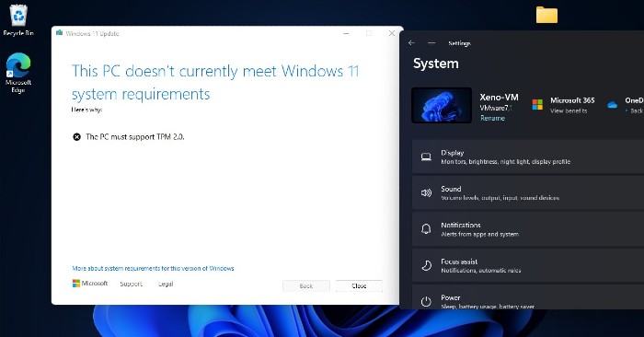Click the 'Here's why:' text
This screenshot has width=644, height=337.
tap(86, 110)
